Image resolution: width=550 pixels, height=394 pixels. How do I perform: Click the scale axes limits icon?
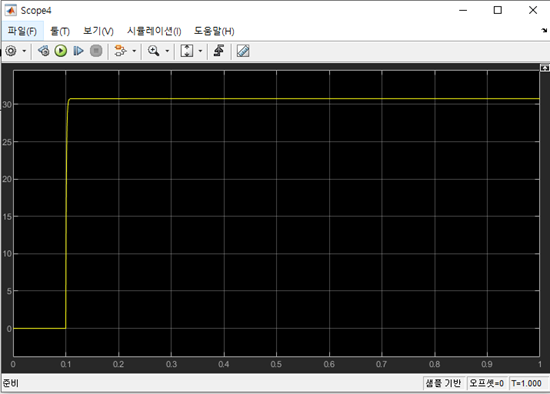tap(187, 51)
